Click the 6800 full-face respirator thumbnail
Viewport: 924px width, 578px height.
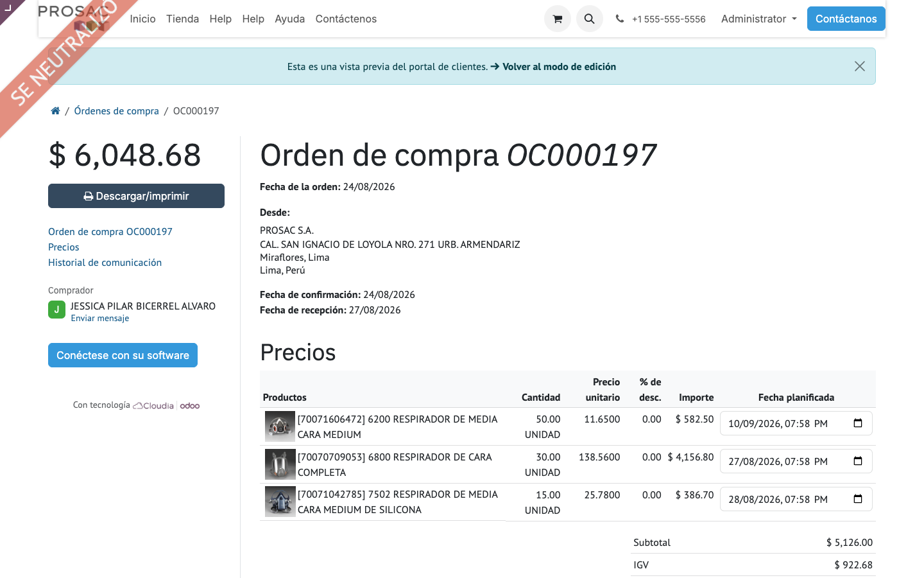click(280, 464)
